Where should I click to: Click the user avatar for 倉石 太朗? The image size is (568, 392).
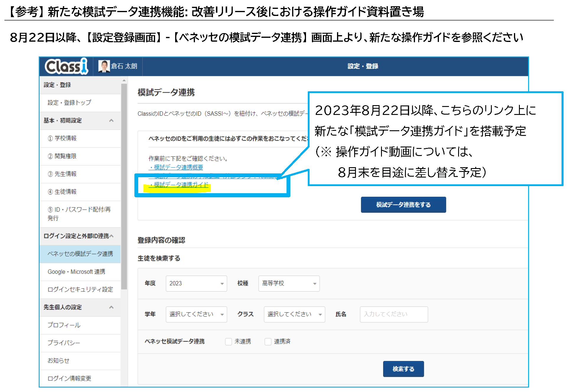tap(104, 66)
